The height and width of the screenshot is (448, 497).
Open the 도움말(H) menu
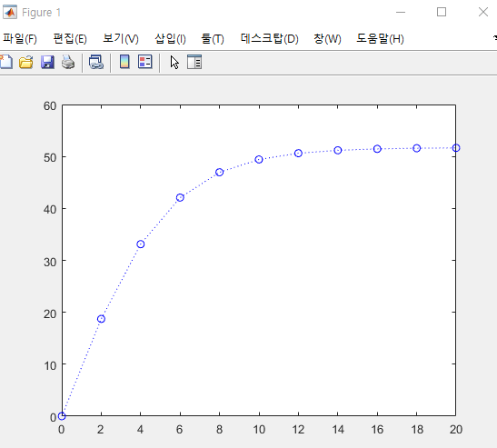pyautogui.click(x=380, y=39)
